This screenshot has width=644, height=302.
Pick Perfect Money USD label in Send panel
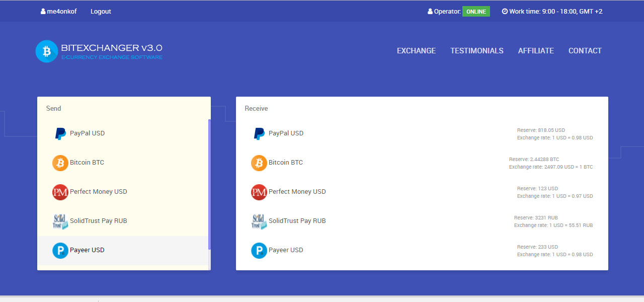99,192
